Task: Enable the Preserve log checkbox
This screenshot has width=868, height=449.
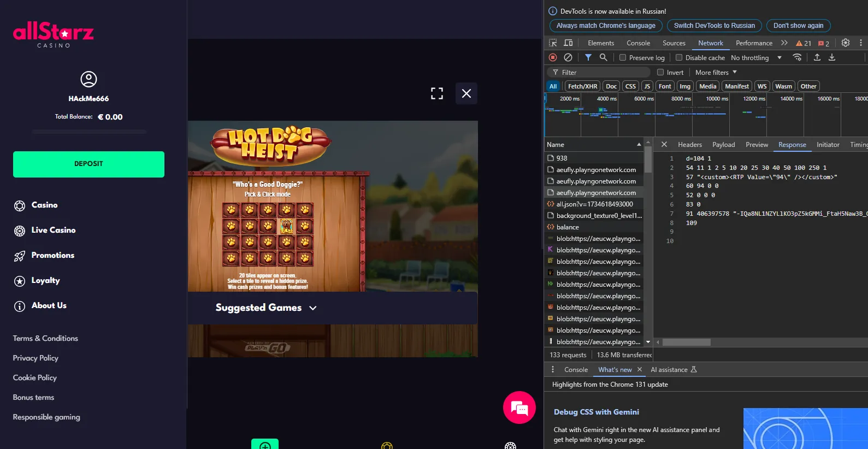Action: [x=623, y=57]
